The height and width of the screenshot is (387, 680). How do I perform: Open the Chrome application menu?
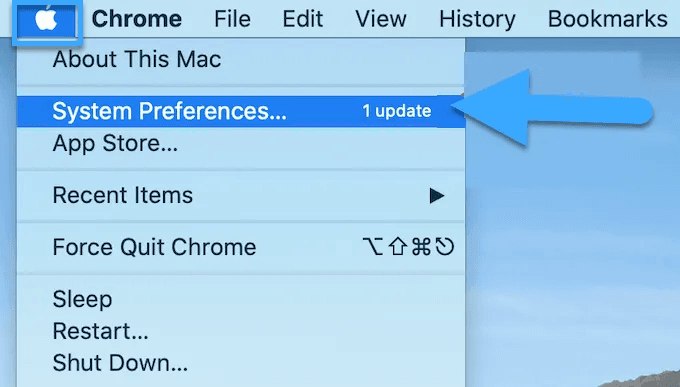(137, 19)
